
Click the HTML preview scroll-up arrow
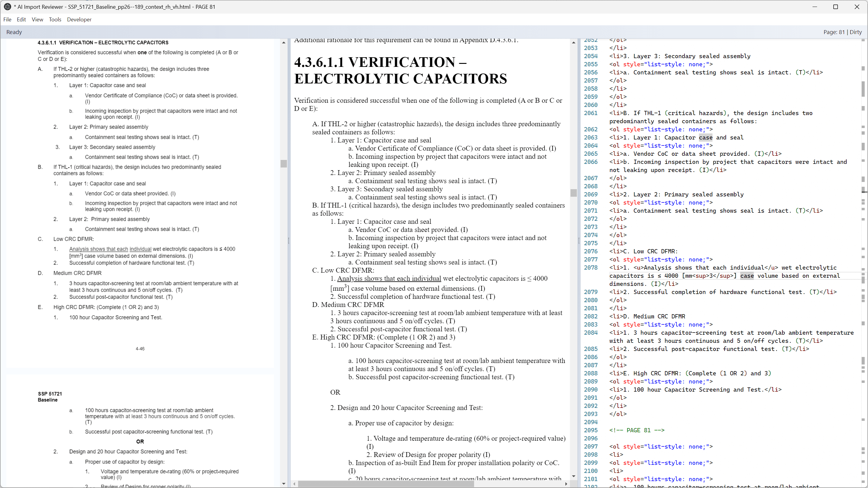574,43
